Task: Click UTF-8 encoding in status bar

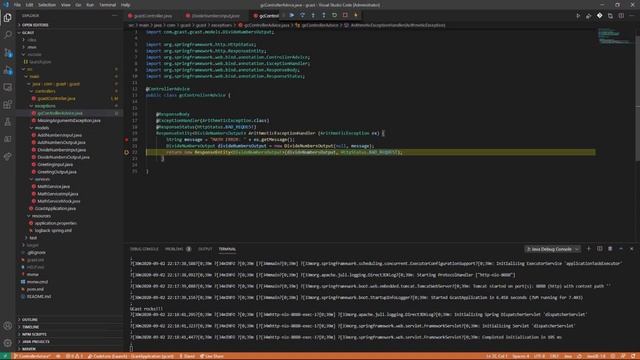Action: pyautogui.click(x=539, y=356)
